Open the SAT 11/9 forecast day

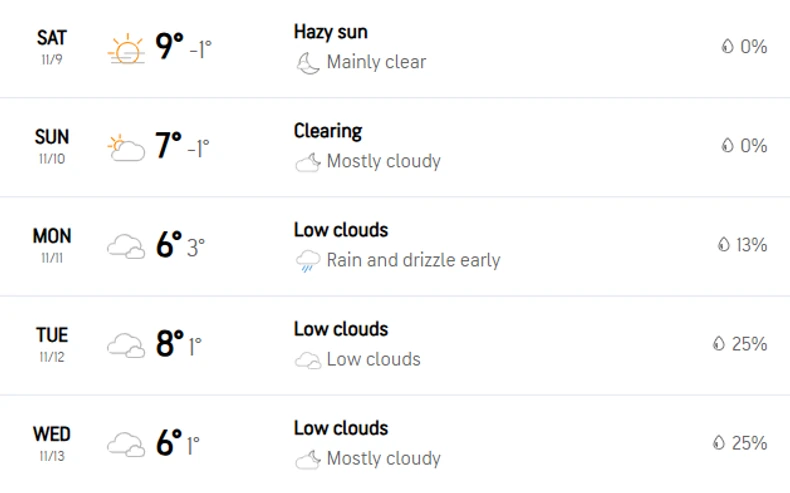[x=52, y=46]
